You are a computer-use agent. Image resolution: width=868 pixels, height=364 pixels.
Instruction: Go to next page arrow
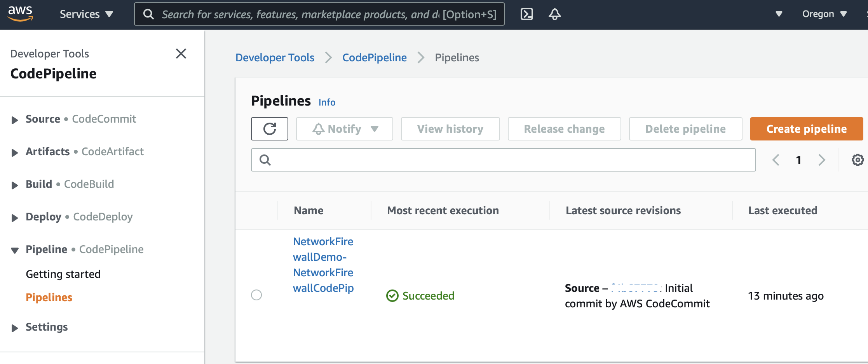coord(822,160)
